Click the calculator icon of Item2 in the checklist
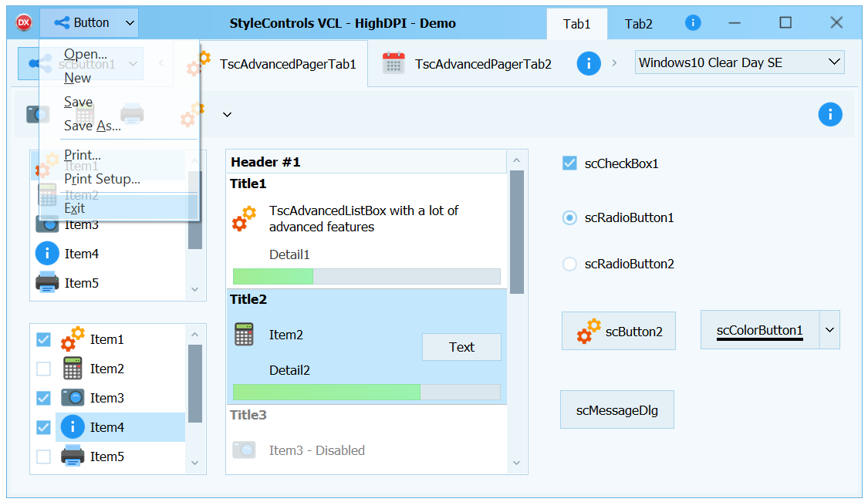The height and width of the screenshot is (502, 868). (73, 368)
